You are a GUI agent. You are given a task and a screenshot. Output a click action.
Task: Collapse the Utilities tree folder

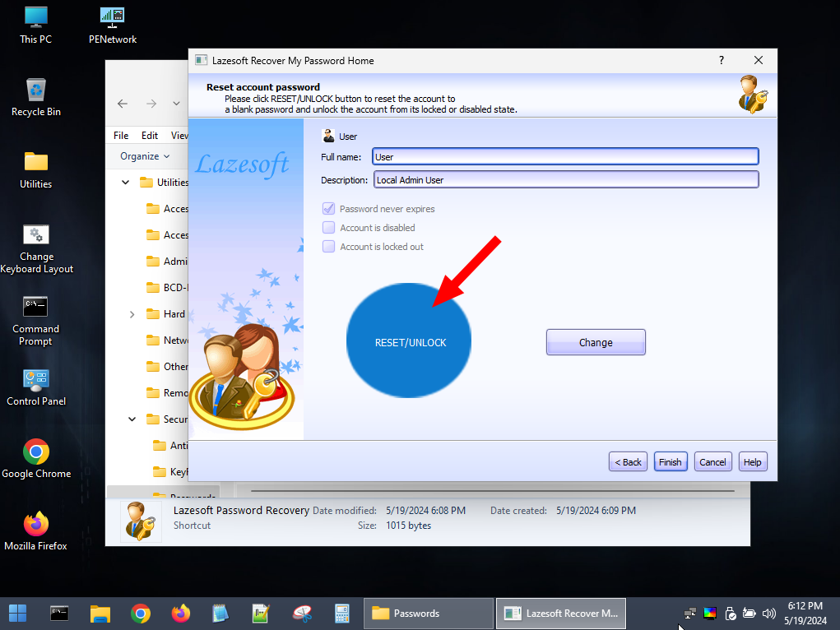[x=125, y=182]
